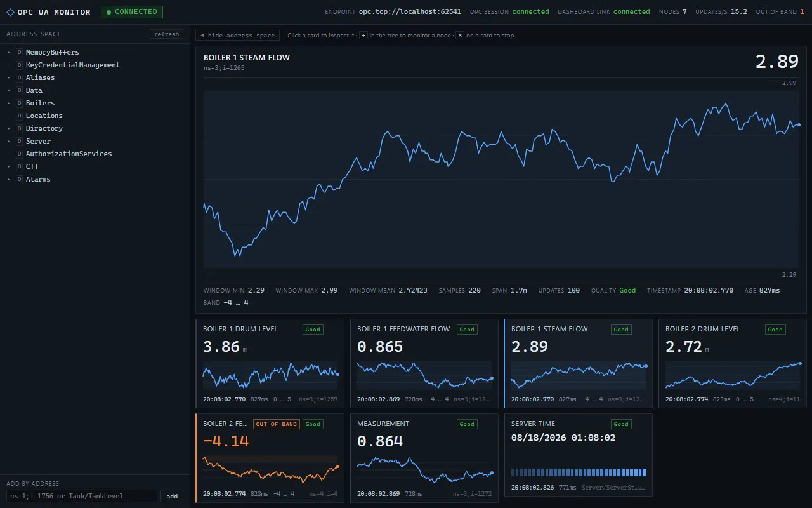The image size is (812, 508).
Task: Expand the MemoryBuffers tree node arrow
Action: pos(9,52)
